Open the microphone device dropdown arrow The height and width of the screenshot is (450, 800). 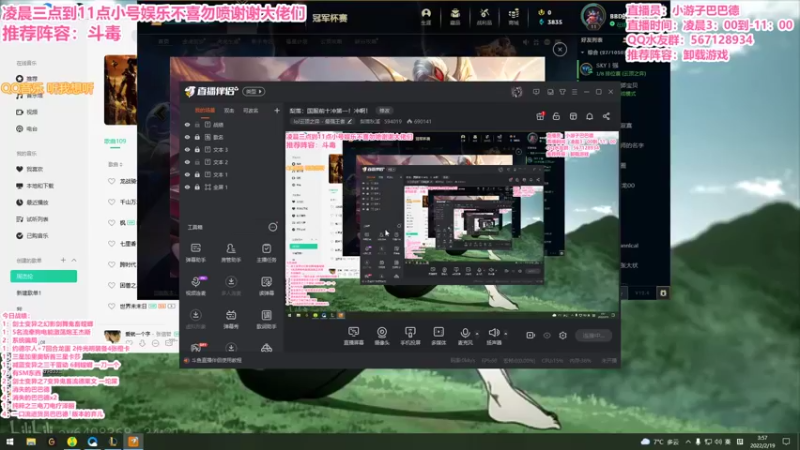477,334
